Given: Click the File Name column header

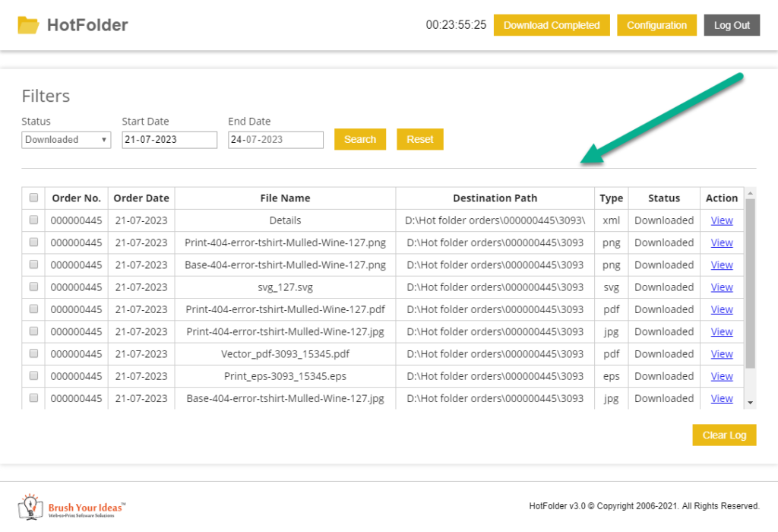Looking at the screenshot, I should coord(285,198).
